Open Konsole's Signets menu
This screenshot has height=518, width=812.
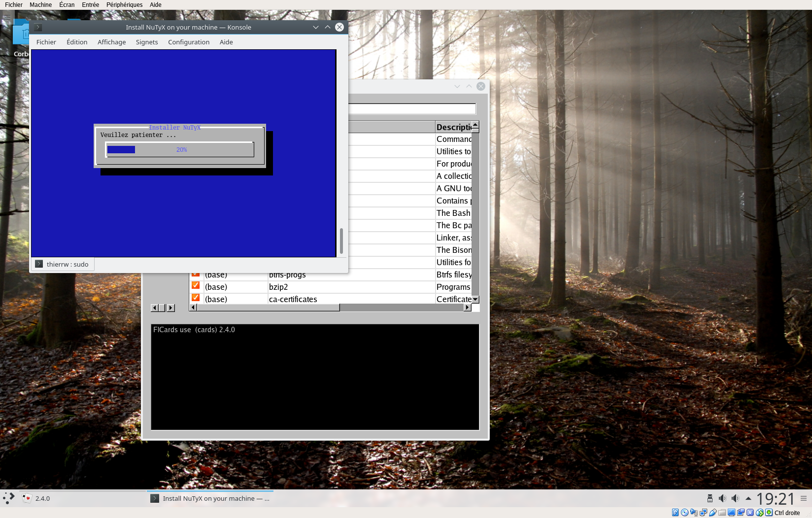click(x=147, y=42)
